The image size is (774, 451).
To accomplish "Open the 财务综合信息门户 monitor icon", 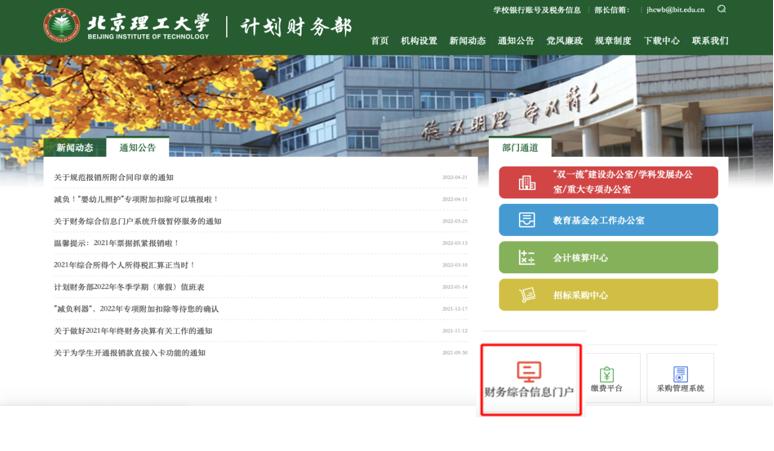I will 529,371.
